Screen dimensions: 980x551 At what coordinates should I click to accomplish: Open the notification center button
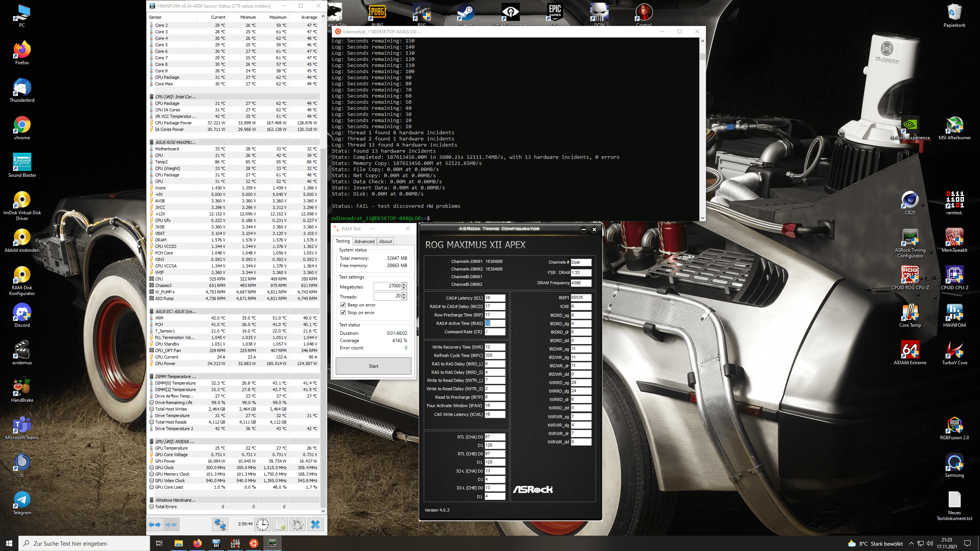click(967, 543)
